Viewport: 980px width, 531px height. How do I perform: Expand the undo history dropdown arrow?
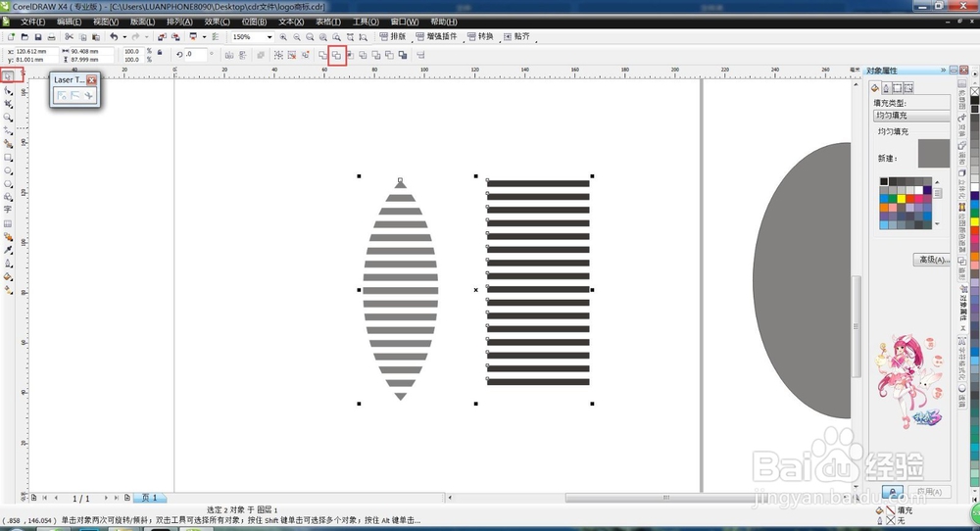[x=124, y=37]
